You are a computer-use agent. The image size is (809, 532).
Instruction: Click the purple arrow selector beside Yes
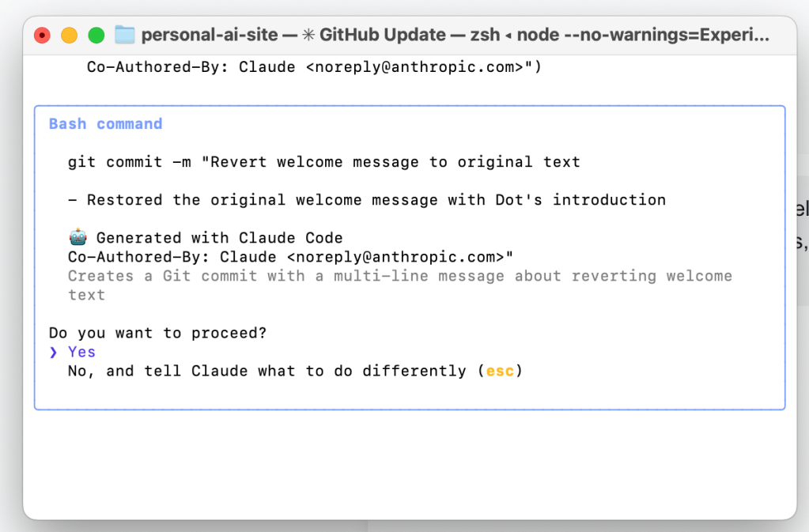[x=53, y=352]
